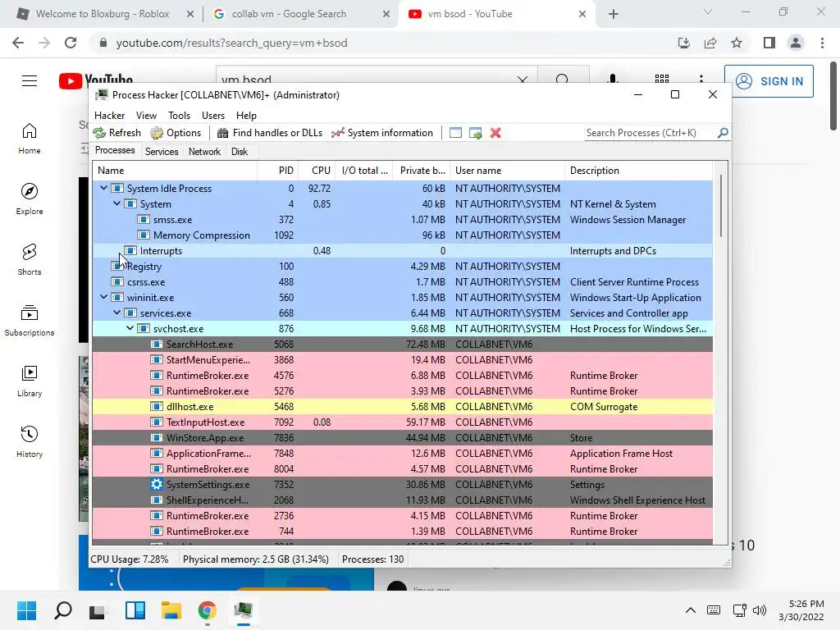This screenshot has width=840, height=630.
Task: Open the Tools menu
Action: click(179, 115)
